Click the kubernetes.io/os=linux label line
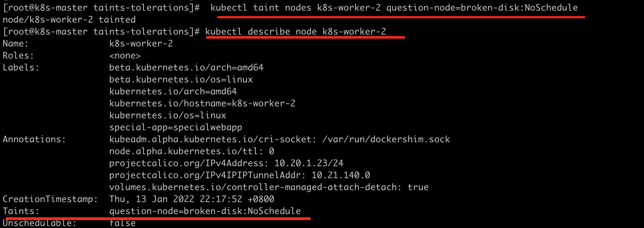The image size is (644, 228). pos(167,115)
